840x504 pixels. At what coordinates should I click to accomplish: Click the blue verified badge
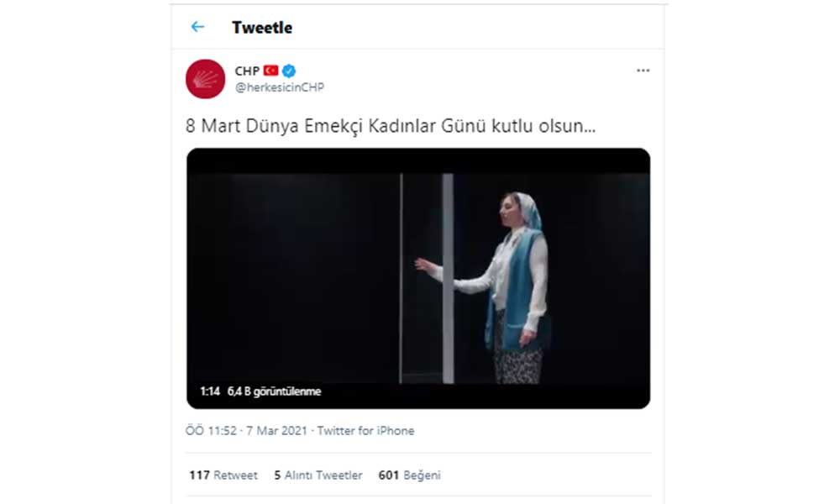tap(289, 71)
